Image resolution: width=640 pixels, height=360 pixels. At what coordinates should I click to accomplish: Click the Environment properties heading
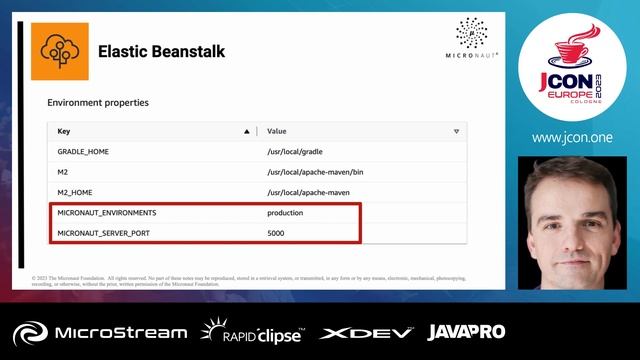point(98,102)
